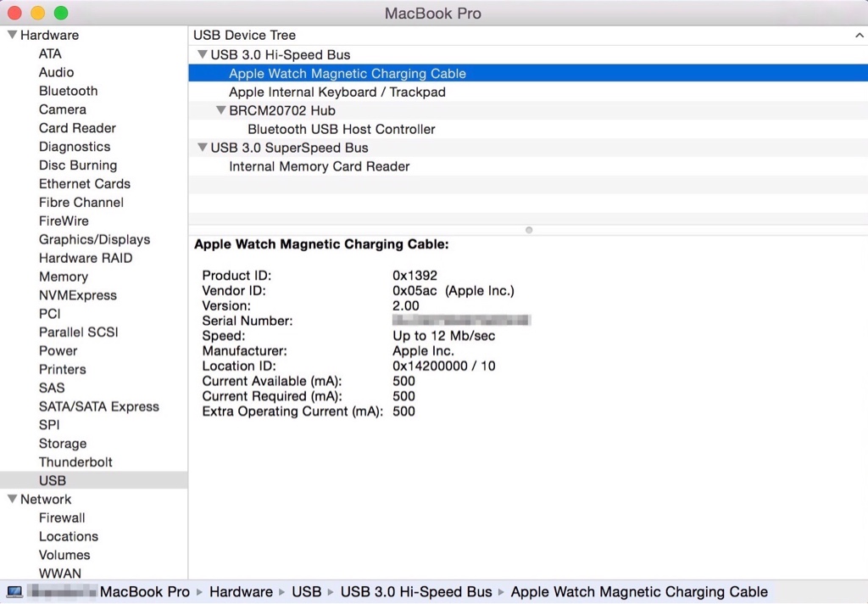The image size is (868, 604).
Task: Click the Hardware section label in sidebar
Action: [49, 35]
